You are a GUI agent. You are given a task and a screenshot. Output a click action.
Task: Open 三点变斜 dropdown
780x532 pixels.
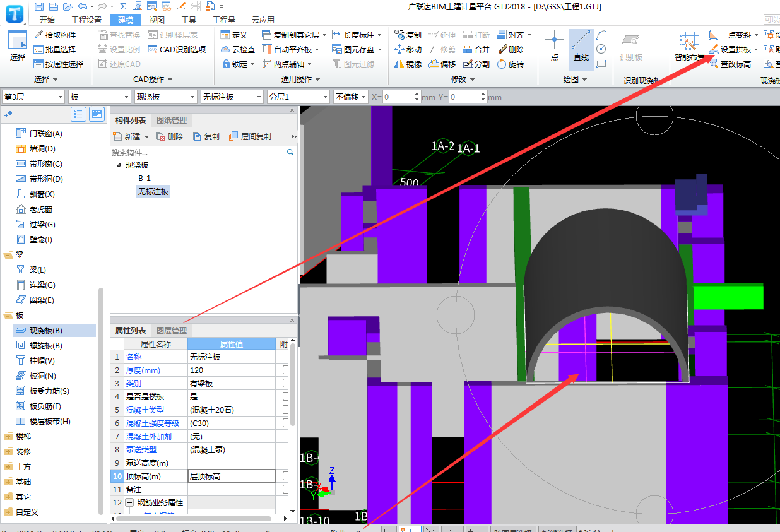[x=756, y=35]
